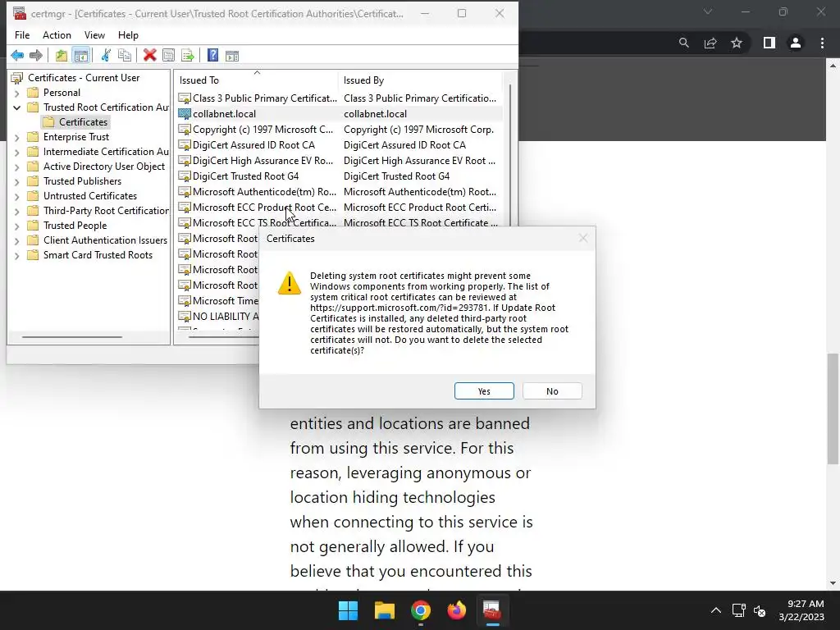
Task: Expand Trusted Publishers node
Action: [x=16, y=181]
